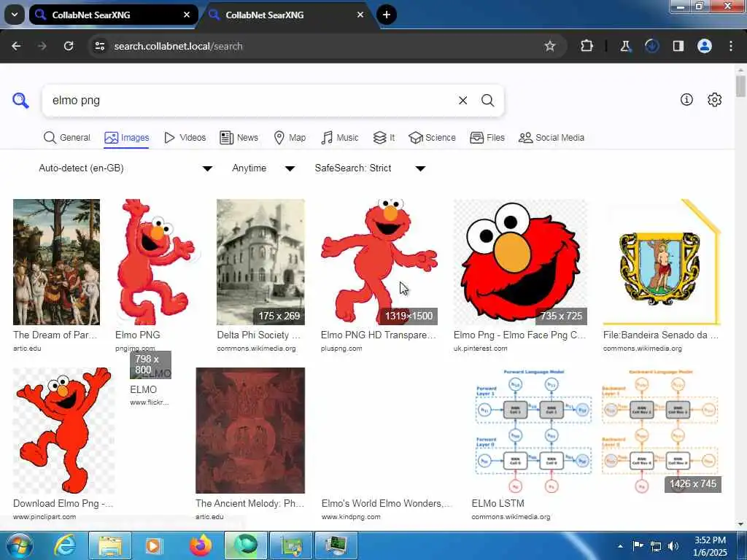
Task: Expand the Auto-detect (en-GB) language dropdown
Action: [x=125, y=168]
